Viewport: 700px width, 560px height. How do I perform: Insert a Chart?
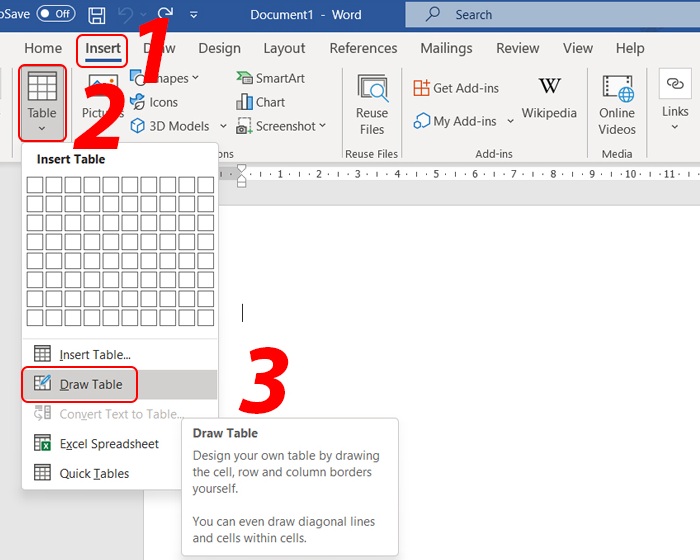(260, 102)
